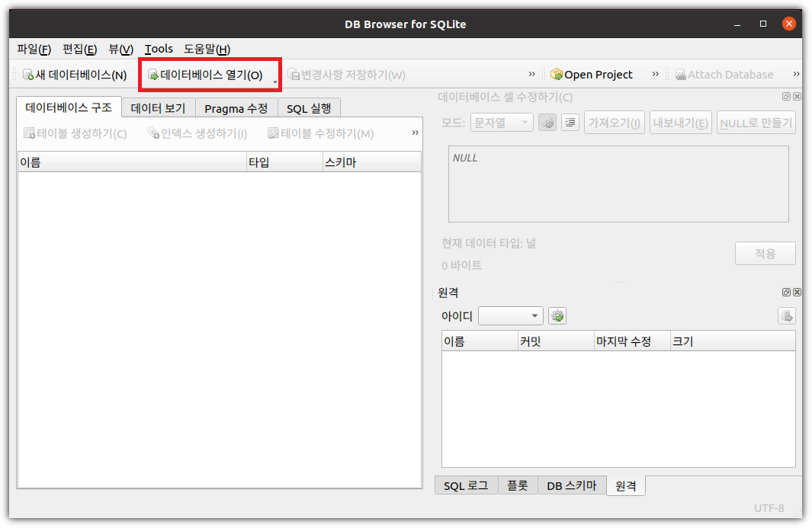Screen dimensions: 812x528
Task: Close the DB Browser for SQLite window
Action: pos(788,24)
